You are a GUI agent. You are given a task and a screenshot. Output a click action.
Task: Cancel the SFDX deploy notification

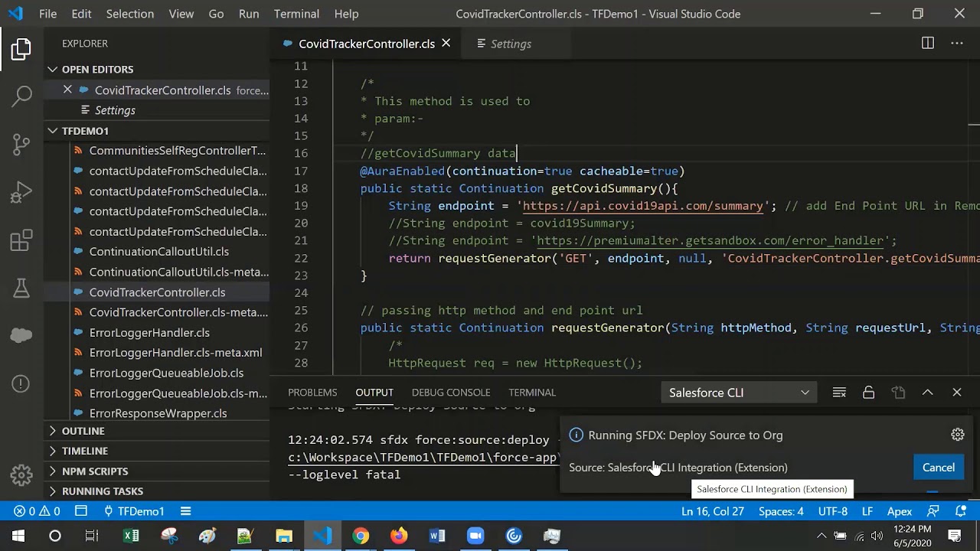(x=938, y=468)
